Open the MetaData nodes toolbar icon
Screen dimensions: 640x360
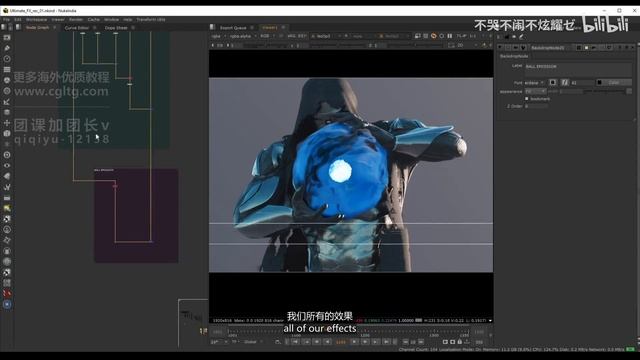point(7,176)
